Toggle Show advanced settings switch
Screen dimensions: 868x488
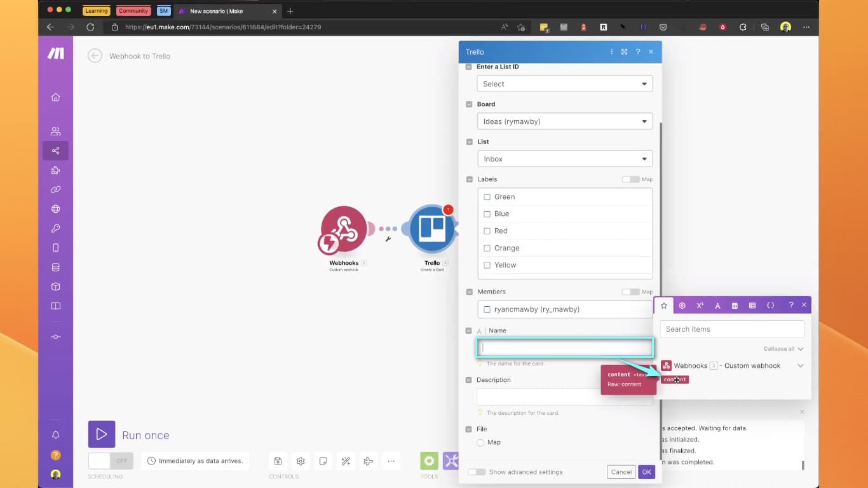coord(477,472)
